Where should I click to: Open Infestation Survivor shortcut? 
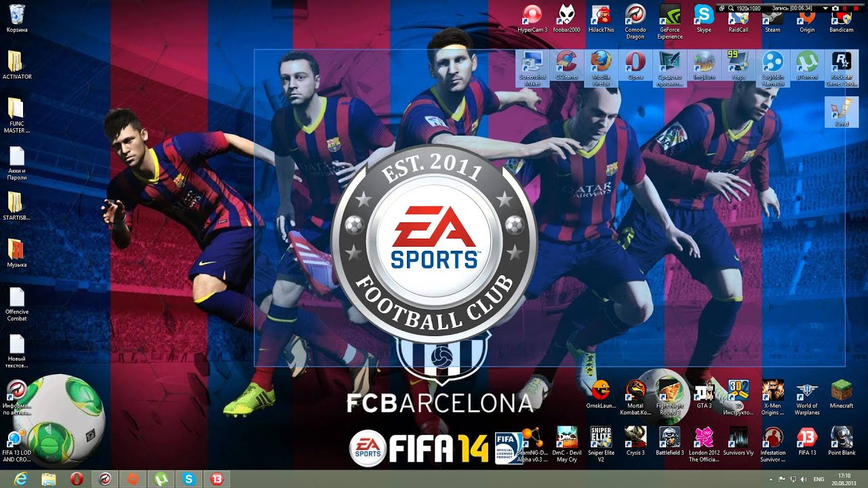(772, 444)
